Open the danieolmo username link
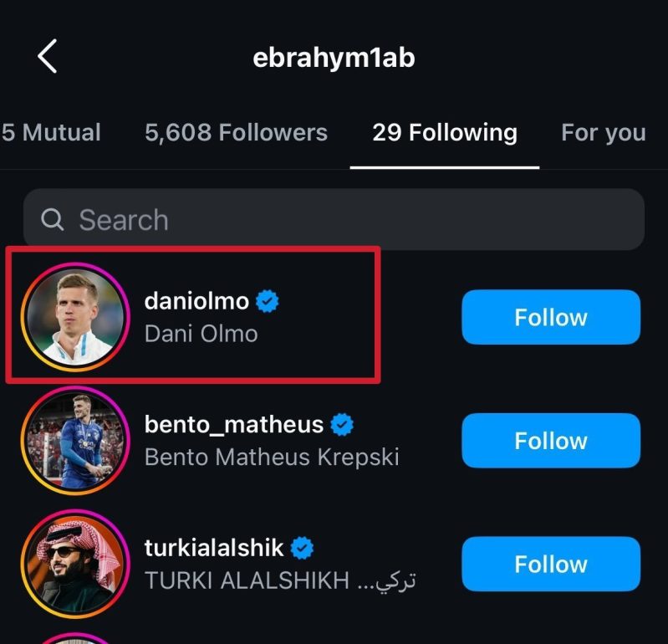Image resolution: width=668 pixels, height=644 pixels. pyautogui.click(x=196, y=301)
